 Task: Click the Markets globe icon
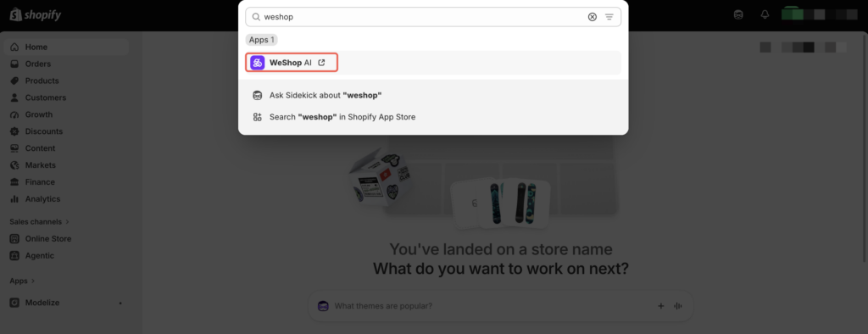coord(14,165)
